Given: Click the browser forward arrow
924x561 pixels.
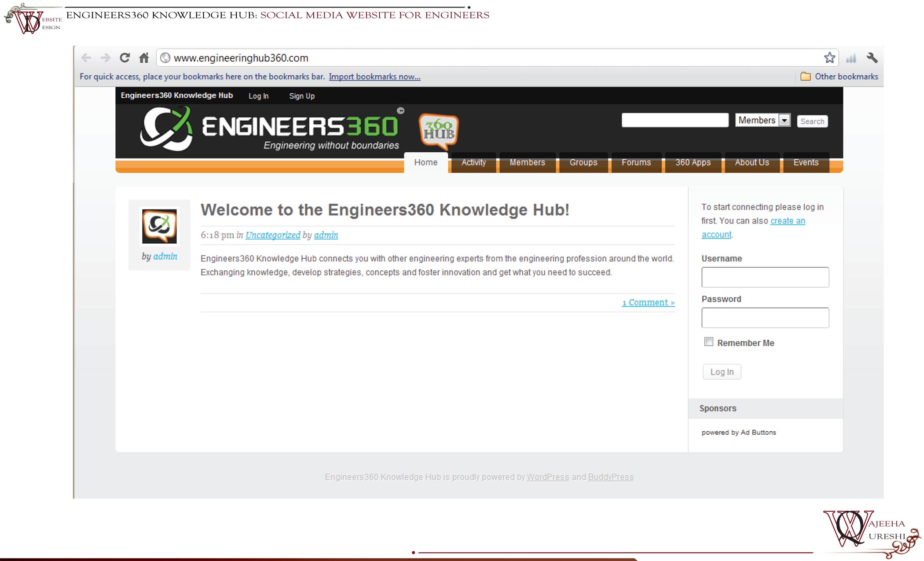Looking at the screenshot, I should (x=105, y=58).
